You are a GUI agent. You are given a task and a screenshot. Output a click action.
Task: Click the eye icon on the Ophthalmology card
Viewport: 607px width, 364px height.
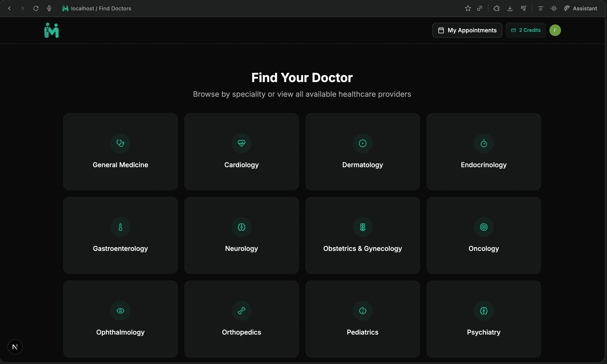coord(120,311)
